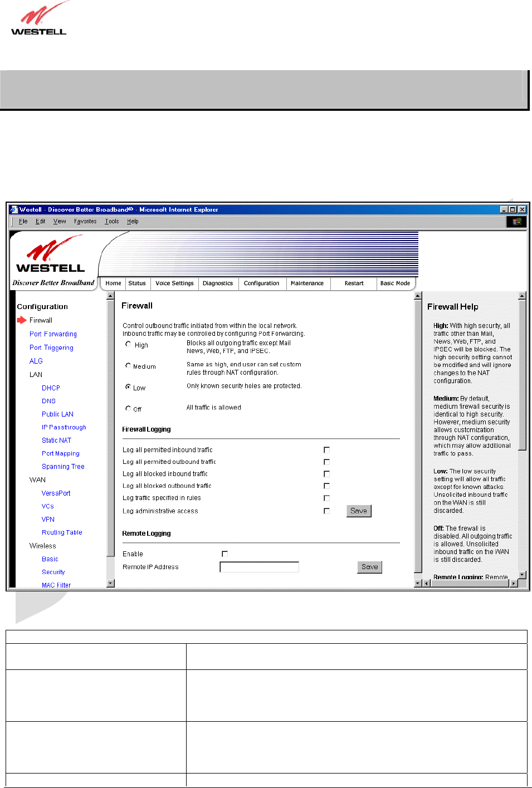Image resolution: width=532 pixels, height=788 pixels.
Task: Open the DNS settings link
Action: point(48,401)
